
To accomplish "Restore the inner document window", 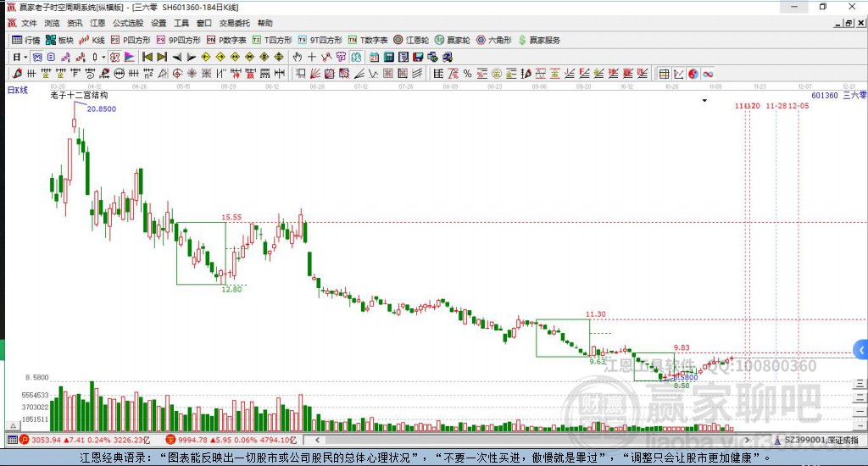I will click(x=849, y=23).
